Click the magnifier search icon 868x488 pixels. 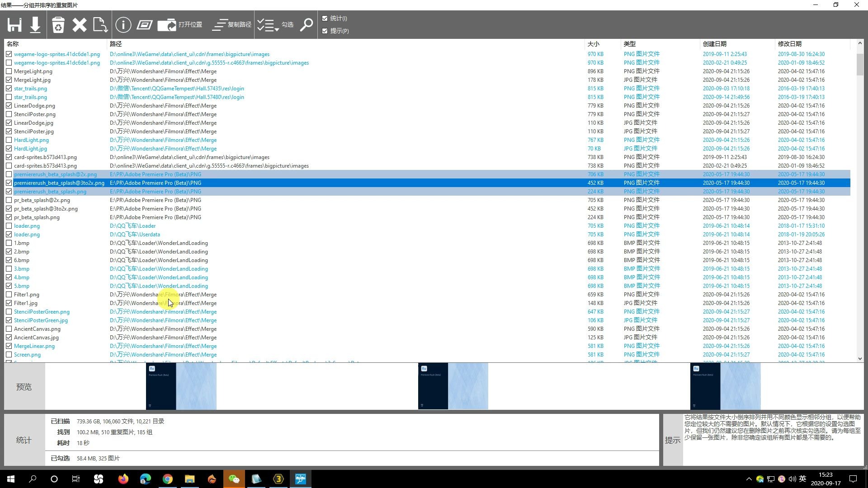point(307,25)
